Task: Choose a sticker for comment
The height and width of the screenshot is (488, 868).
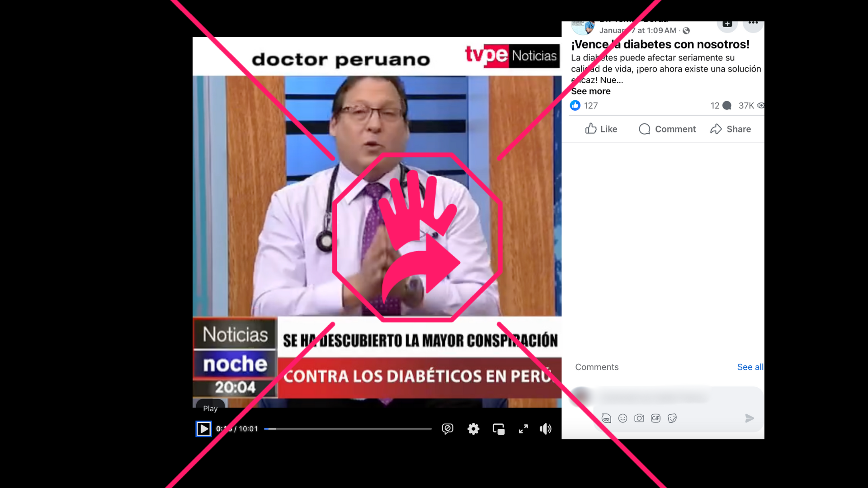Action: point(672,418)
